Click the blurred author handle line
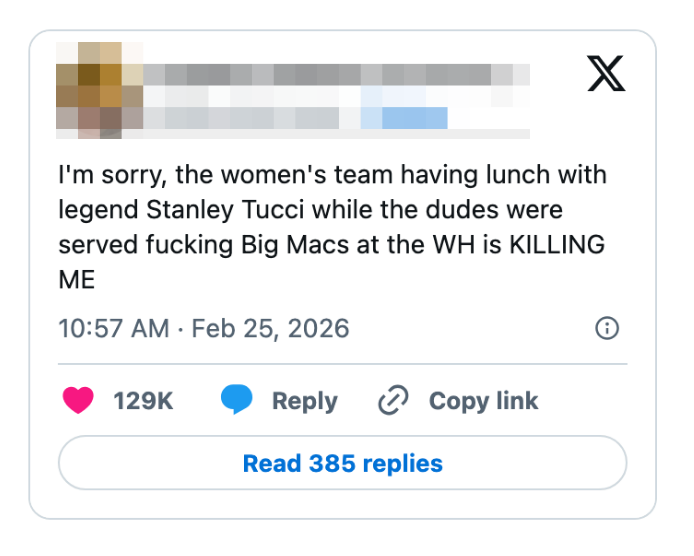 click(x=250, y=119)
